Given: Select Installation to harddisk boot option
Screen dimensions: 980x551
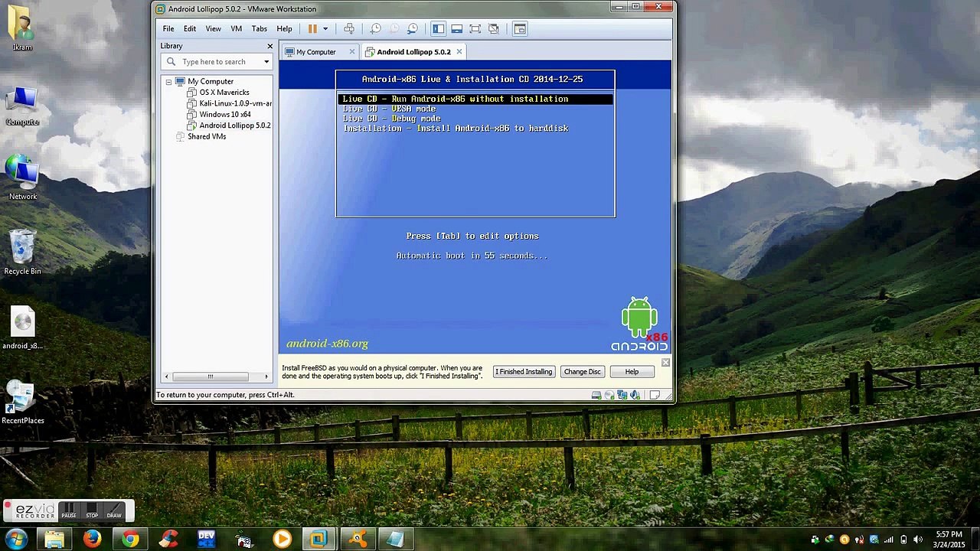Looking at the screenshot, I should [x=456, y=129].
